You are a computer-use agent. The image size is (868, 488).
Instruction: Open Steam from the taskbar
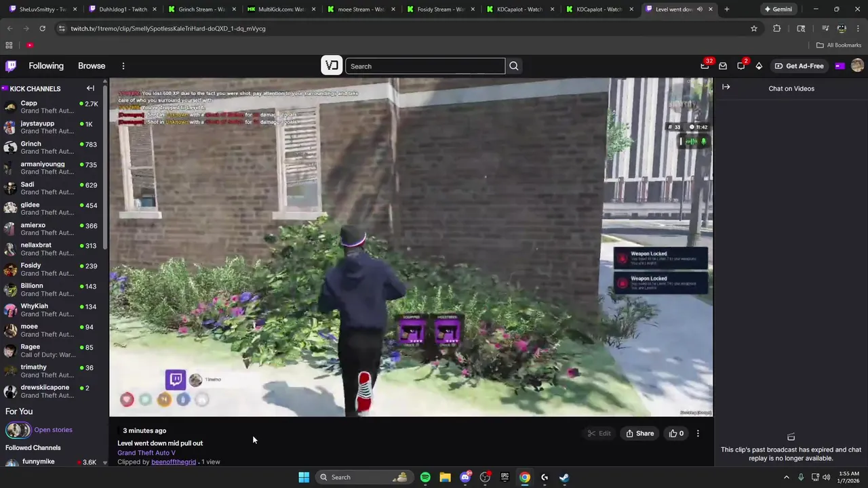coord(564,477)
